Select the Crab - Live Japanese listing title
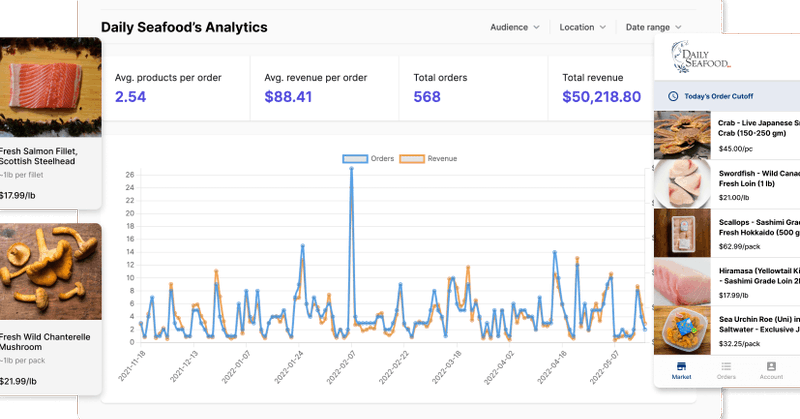800x419 pixels. pyautogui.click(x=759, y=128)
